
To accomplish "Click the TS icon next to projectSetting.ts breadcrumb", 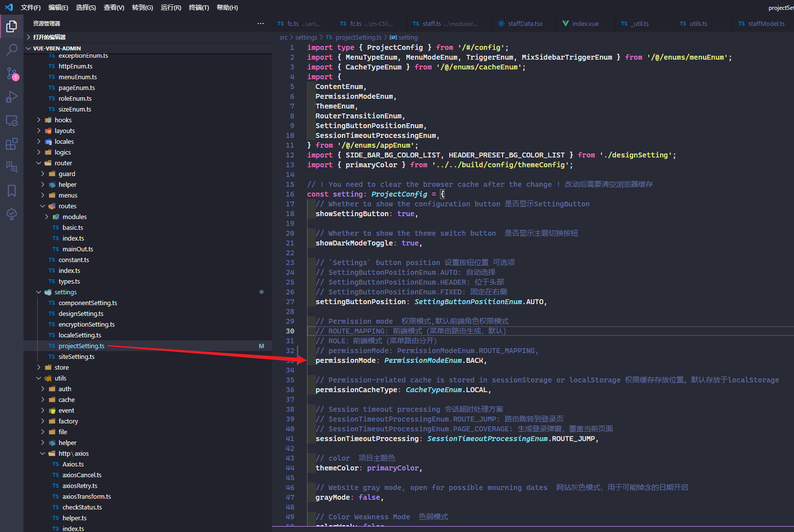I will click(x=329, y=37).
